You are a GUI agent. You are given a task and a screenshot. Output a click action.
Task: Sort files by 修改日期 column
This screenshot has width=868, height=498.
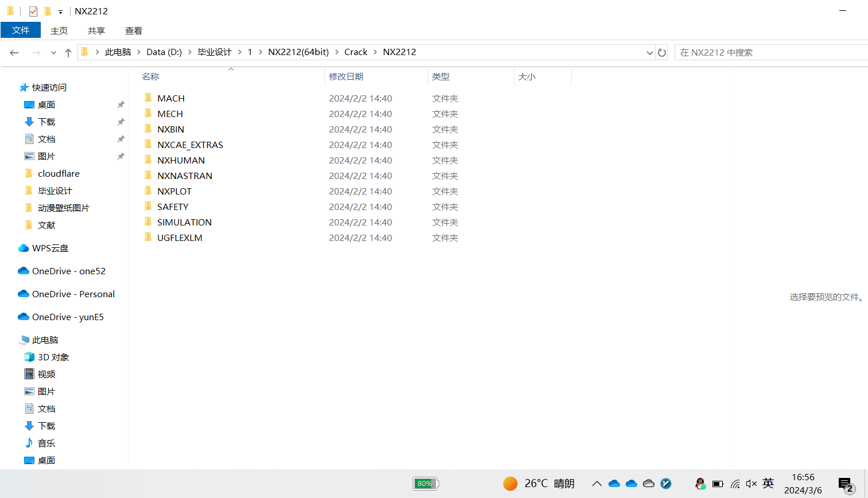coord(346,76)
